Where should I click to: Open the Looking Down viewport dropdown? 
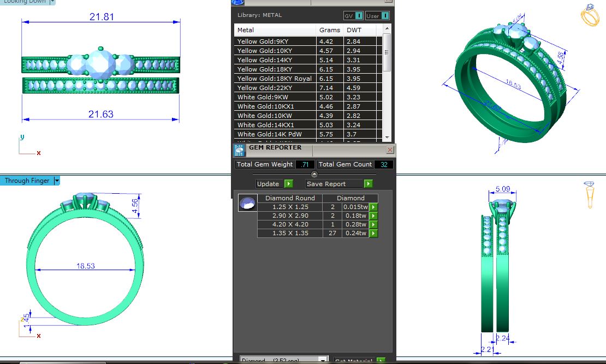coord(52,2)
